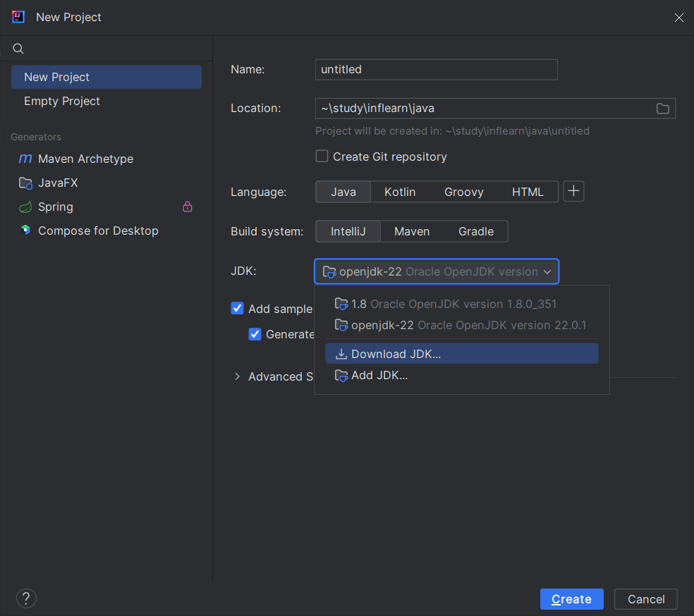
Task: Click the JavaFX generator icon
Action: pos(25,183)
